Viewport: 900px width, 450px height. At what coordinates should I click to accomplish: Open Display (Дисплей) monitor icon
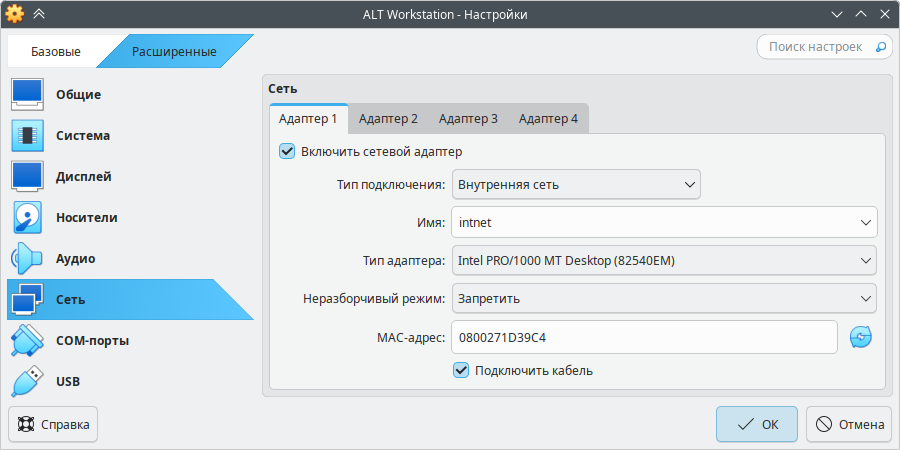[x=28, y=176]
